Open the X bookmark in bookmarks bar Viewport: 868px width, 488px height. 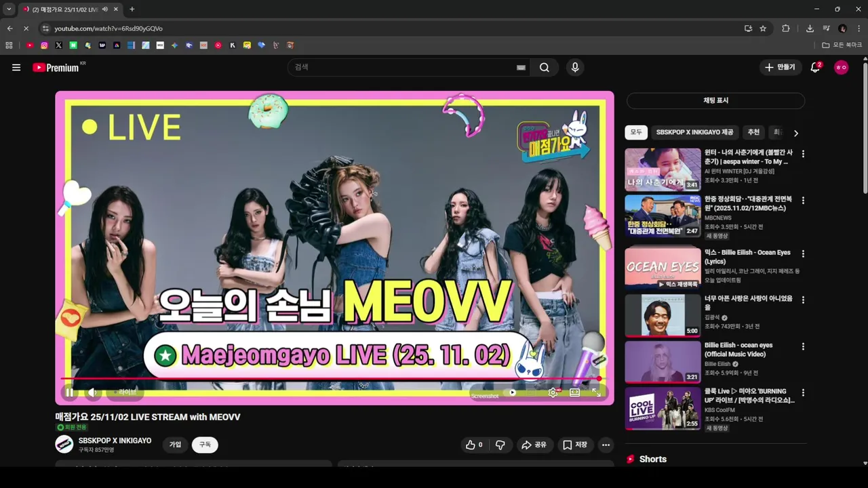pyautogui.click(x=58, y=45)
